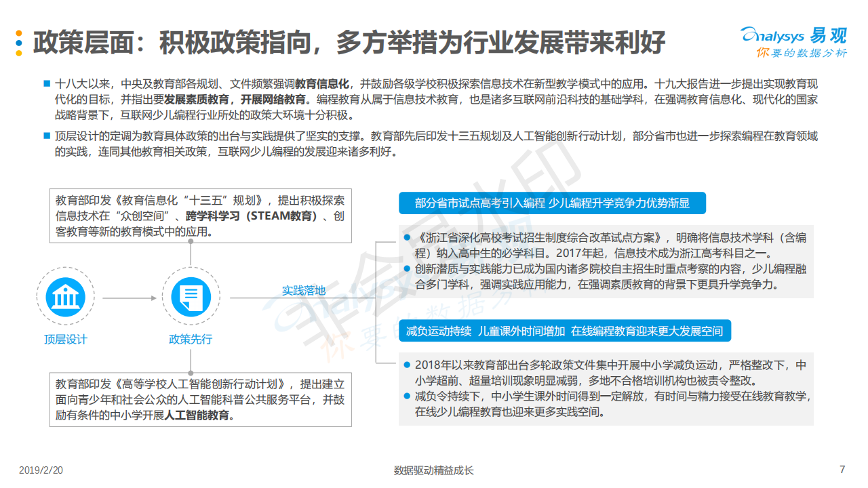The image size is (868, 488).
Task: Click the blue square bullet before 十八大以来
Action: (47, 83)
